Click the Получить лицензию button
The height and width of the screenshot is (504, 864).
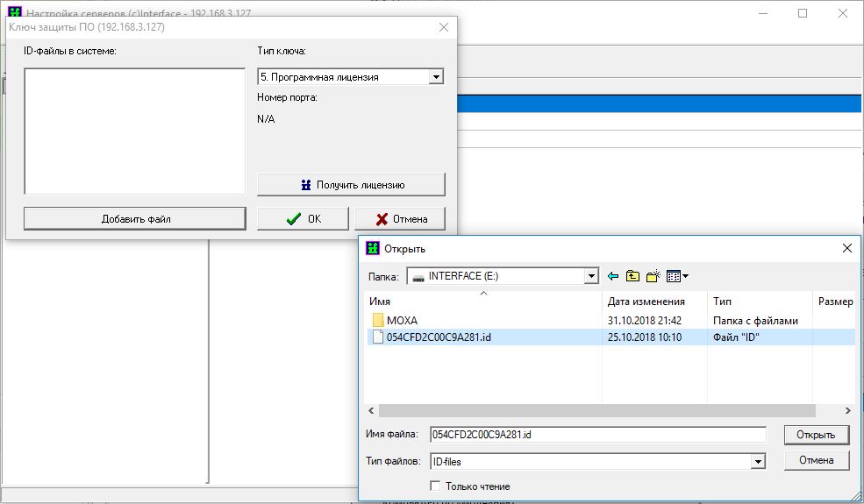click(351, 185)
